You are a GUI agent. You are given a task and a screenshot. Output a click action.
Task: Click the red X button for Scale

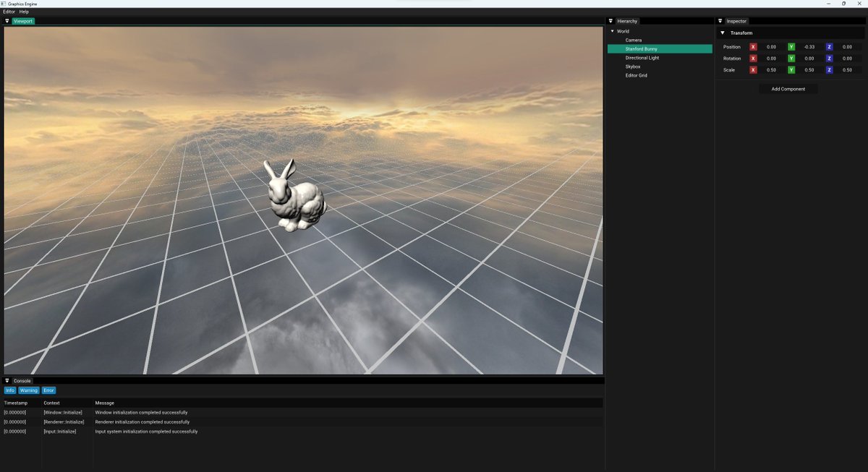coord(753,70)
